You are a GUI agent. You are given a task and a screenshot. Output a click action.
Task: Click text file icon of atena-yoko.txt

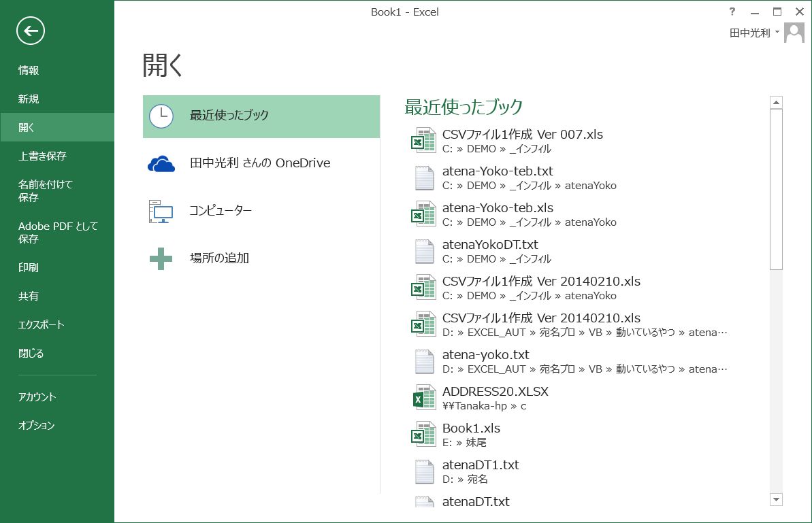(x=425, y=361)
